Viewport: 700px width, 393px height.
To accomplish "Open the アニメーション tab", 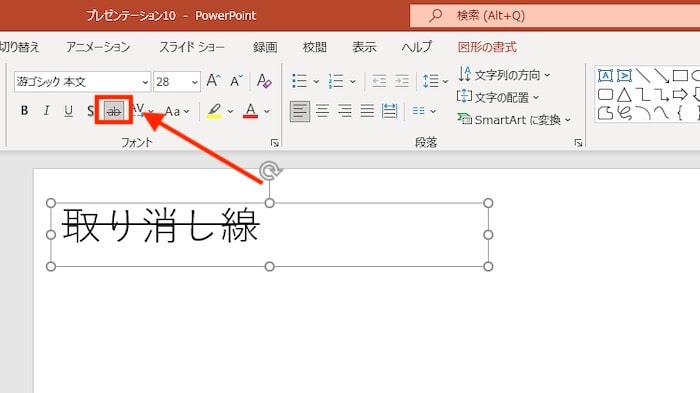I will click(98, 47).
